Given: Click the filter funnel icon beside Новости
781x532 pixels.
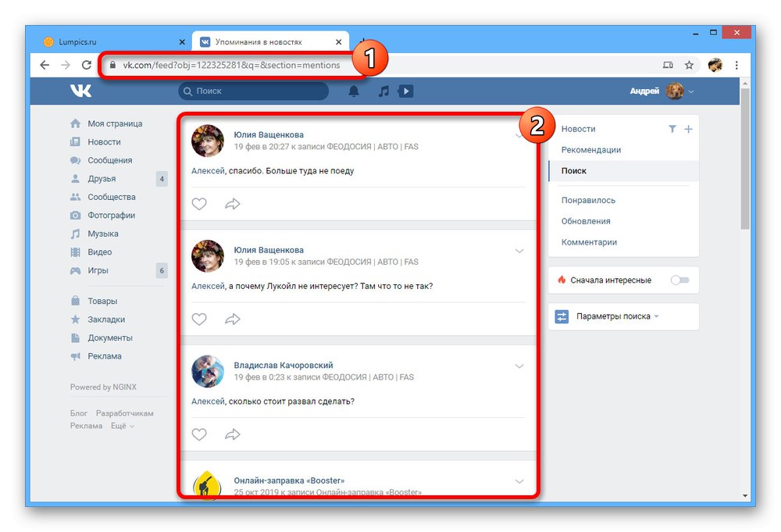Looking at the screenshot, I should click(672, 129).
